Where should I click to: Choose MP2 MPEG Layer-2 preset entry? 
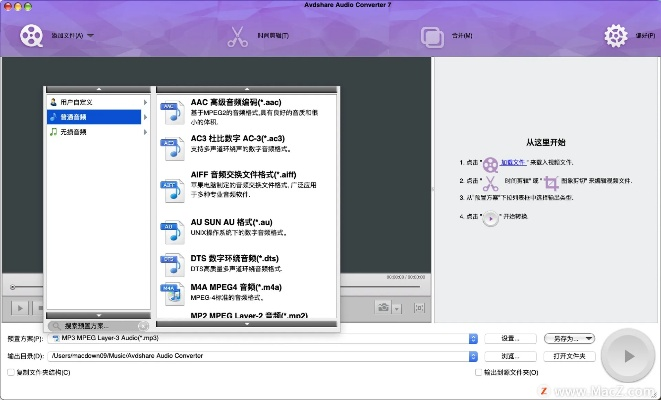247,314
